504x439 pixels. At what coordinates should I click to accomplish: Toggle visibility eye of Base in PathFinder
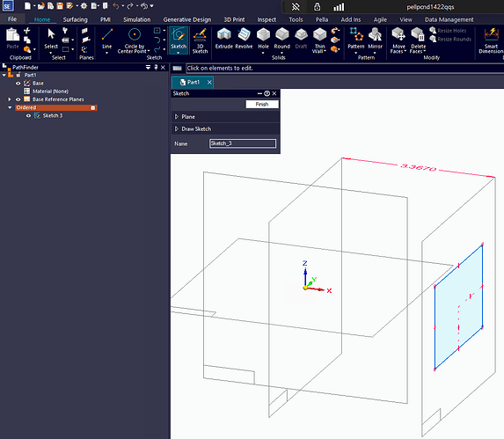coord(18,84)
